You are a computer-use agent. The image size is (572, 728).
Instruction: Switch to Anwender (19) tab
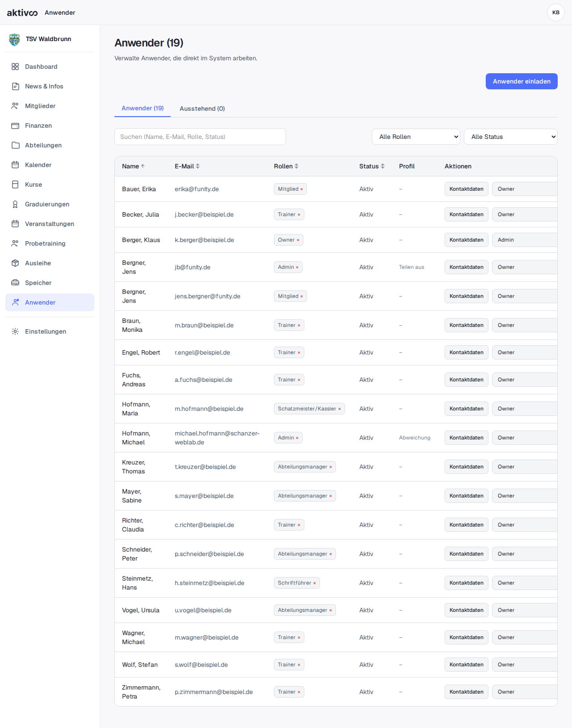[143, 108]
